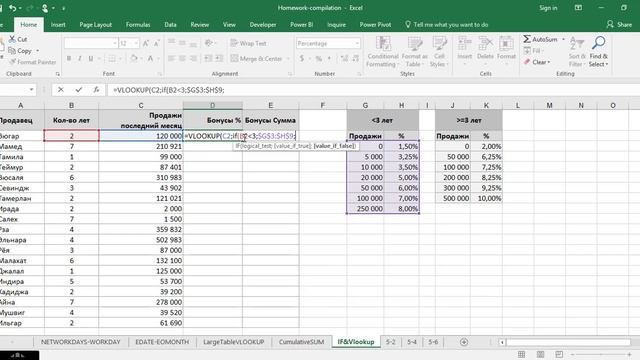Click Increase Decimal icon
The image size is (640, 360).
344,59
